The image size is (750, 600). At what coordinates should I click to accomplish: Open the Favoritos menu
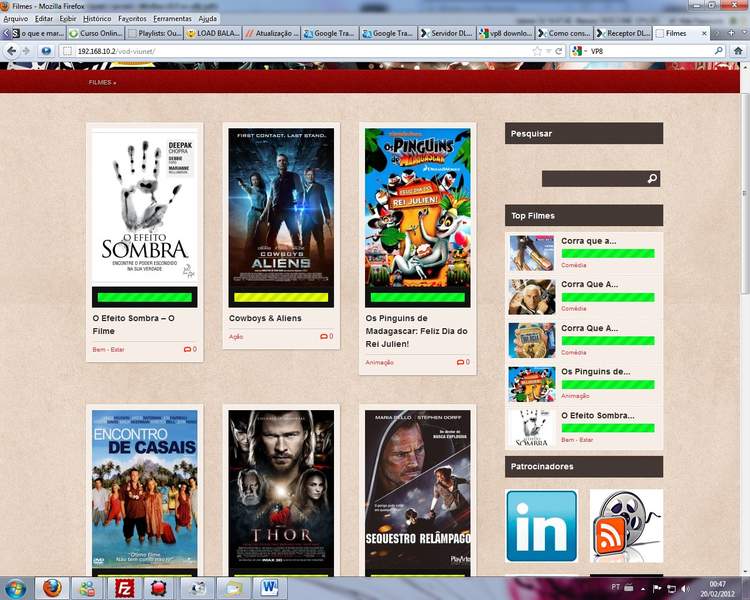[132, 19]
